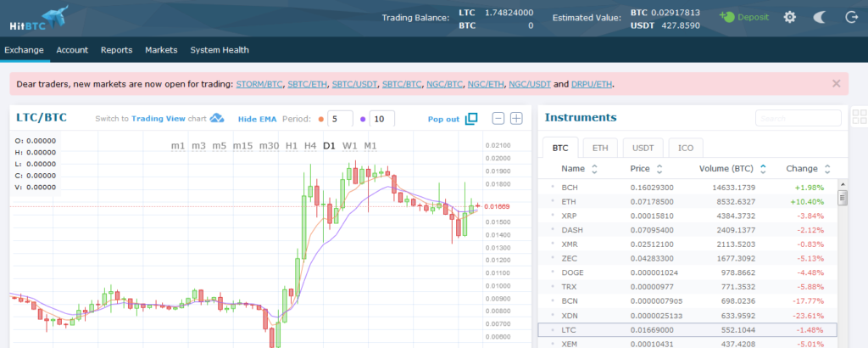Image resolution: width=868 pixels, height=348 pixels.
Task: Click the Trading View chart icon
Action: [217, 118]
